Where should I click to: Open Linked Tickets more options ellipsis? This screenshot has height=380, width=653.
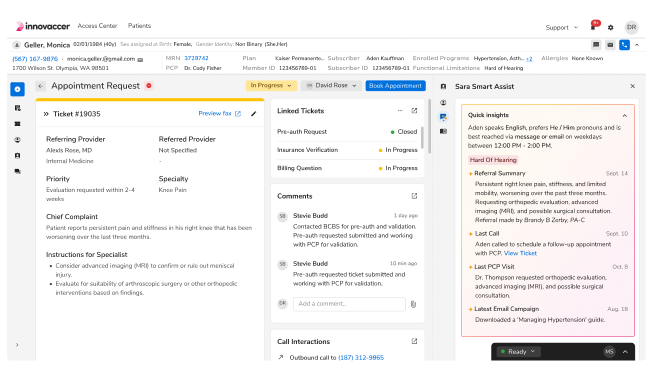pyautogui.click(x=400, y=111)
